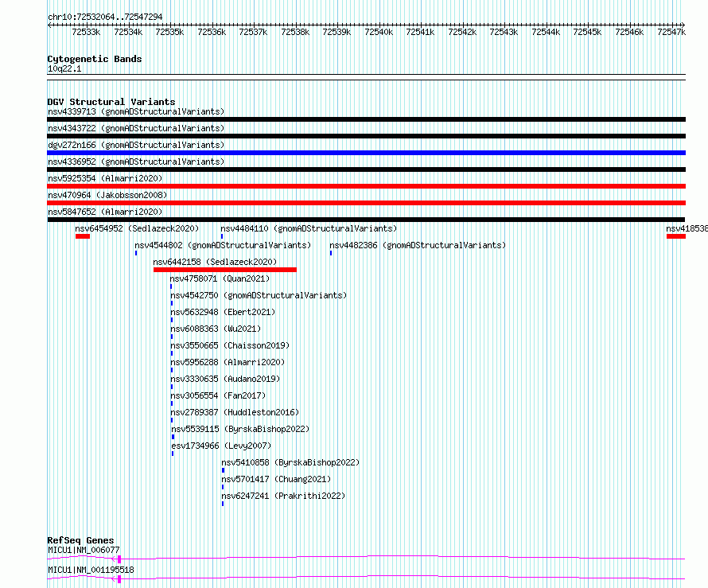Screen dimensions: 708x588
Task: Click nsv5632948 (Ebert2021) label
Action: (223, 312)
